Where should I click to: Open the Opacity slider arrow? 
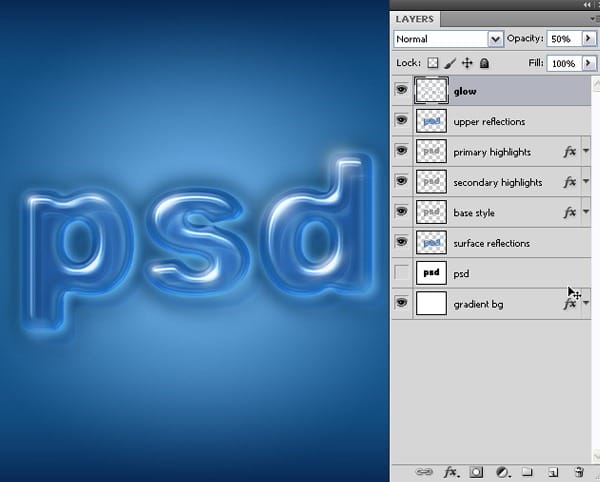point(589,38)
